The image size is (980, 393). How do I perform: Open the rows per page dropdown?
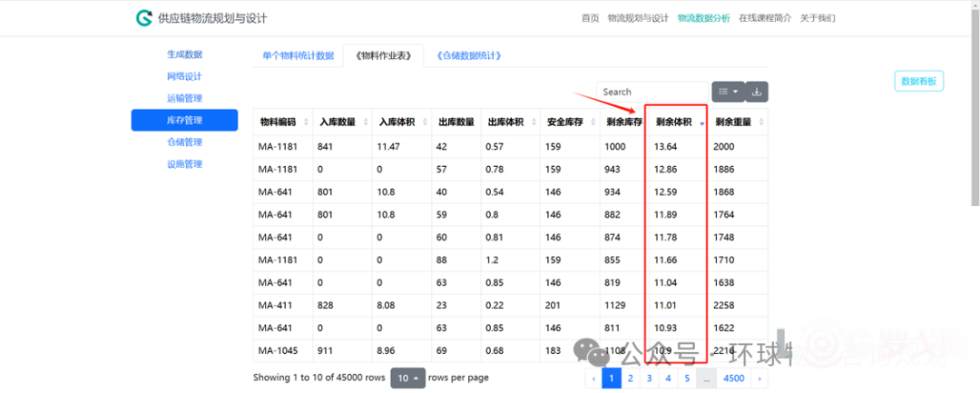click(407, 378)
